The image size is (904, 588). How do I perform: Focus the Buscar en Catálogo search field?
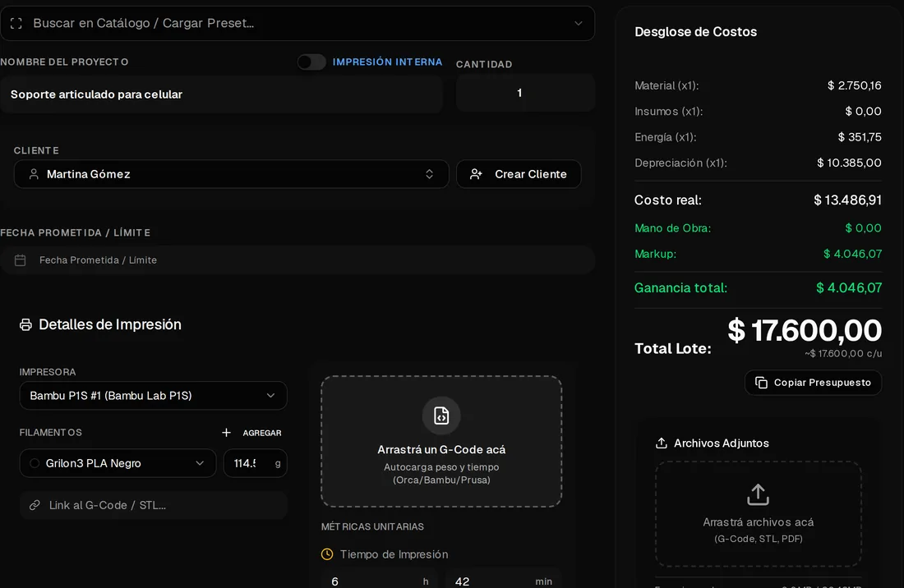click(297, 24)
